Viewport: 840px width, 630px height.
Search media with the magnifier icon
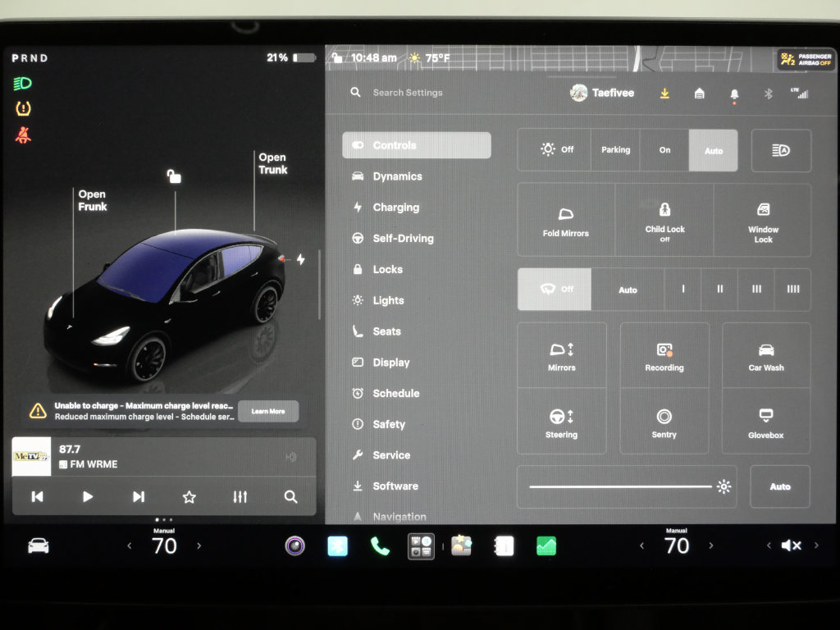290,496
